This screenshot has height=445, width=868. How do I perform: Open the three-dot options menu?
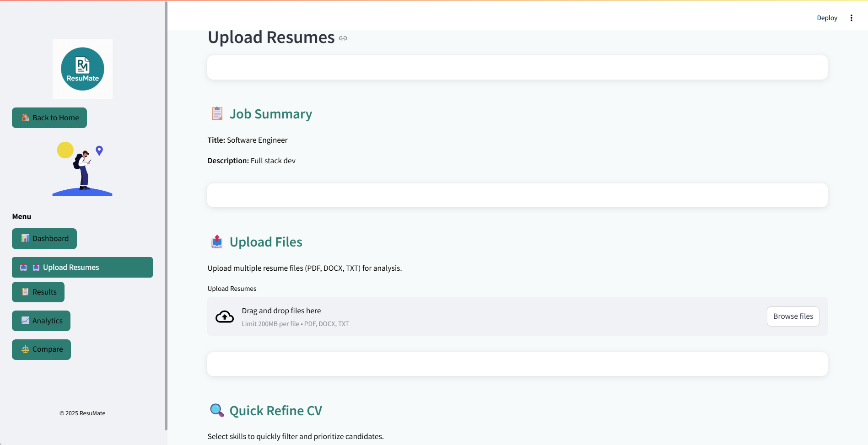click(x=851, y=18)
